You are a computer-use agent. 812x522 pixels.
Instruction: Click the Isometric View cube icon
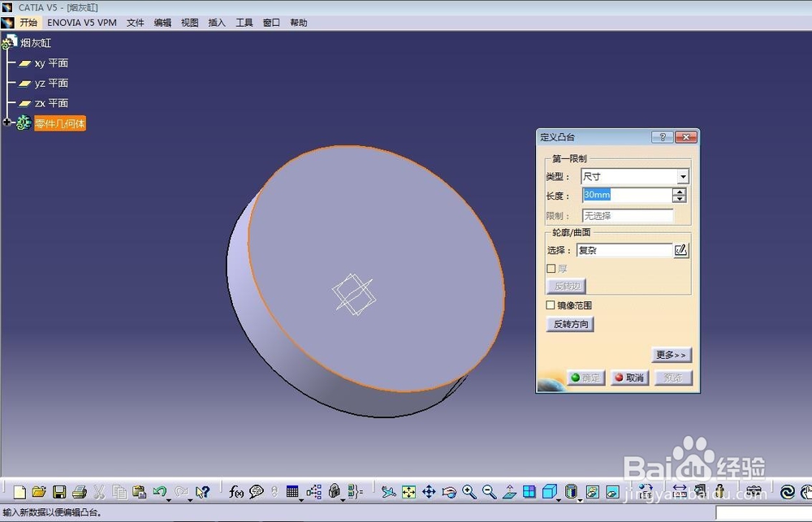pyautogui.click(x=551, y=491)
